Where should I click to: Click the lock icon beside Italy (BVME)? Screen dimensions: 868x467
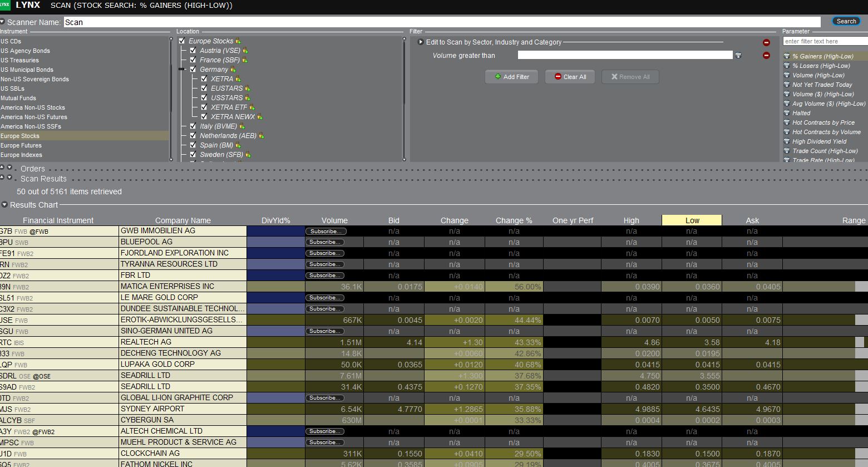(x=242, y=126)
